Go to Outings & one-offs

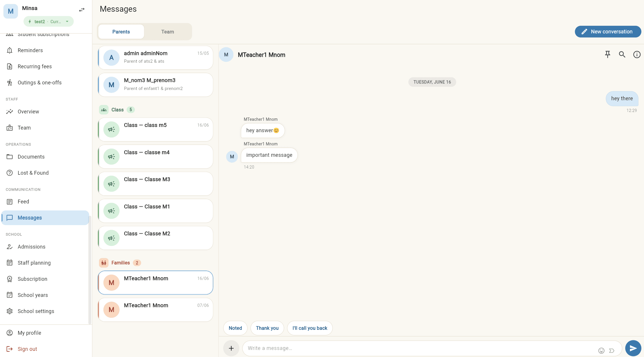point(45,83)
